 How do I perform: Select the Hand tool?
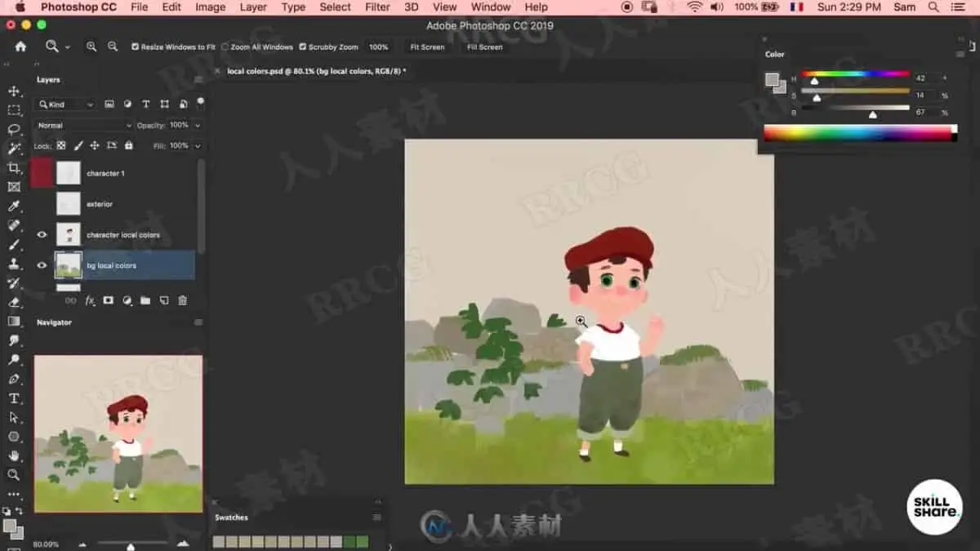14,455
